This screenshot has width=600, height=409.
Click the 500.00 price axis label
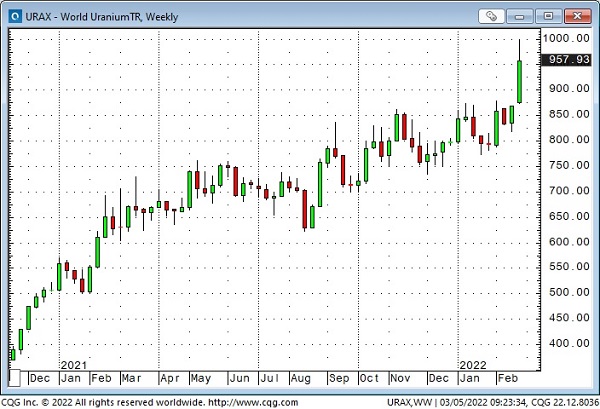pos(569,292)
